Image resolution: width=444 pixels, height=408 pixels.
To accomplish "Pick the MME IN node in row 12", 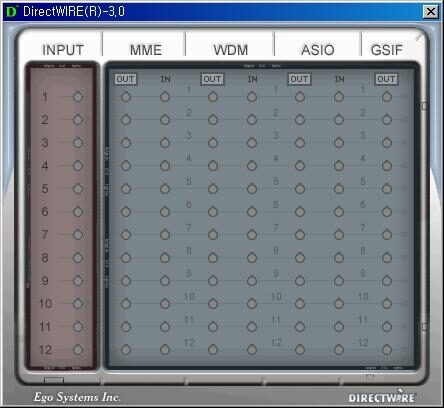I will 165,350.
